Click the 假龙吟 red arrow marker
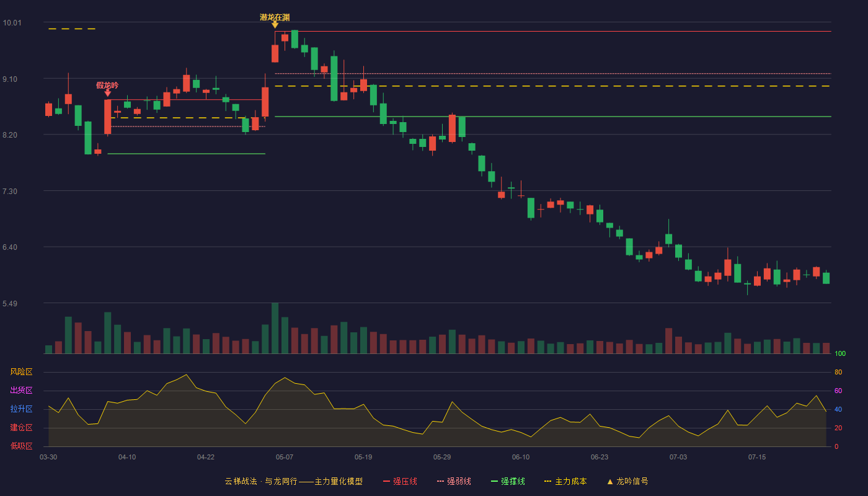Image resolution: width=868 pixels, height=496 pixels. point(108,93)
